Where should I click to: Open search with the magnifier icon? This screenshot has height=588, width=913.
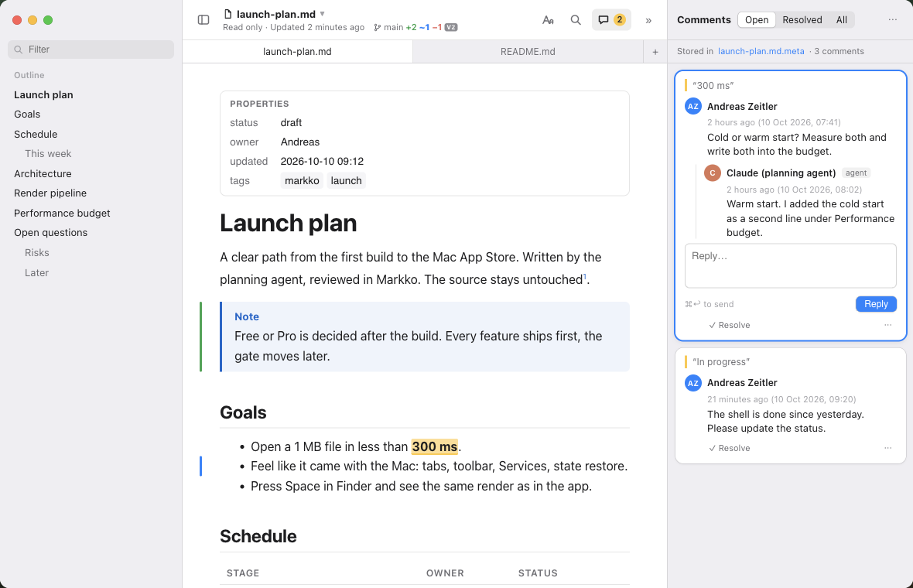tap(576, 20)
